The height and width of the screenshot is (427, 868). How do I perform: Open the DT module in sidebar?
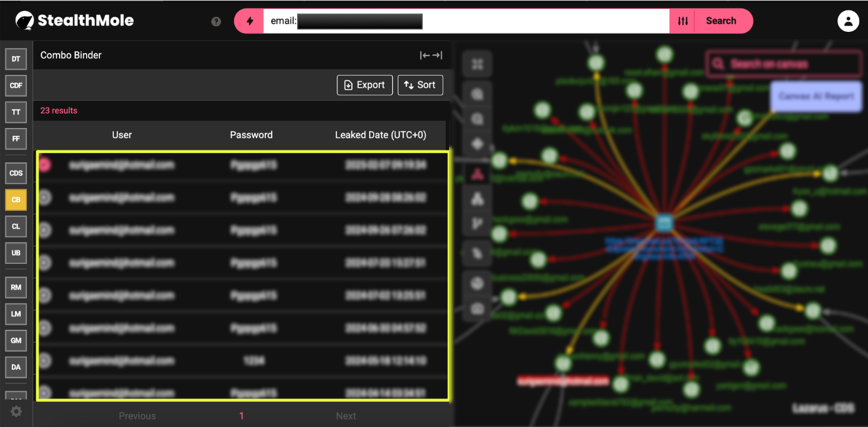16,59
